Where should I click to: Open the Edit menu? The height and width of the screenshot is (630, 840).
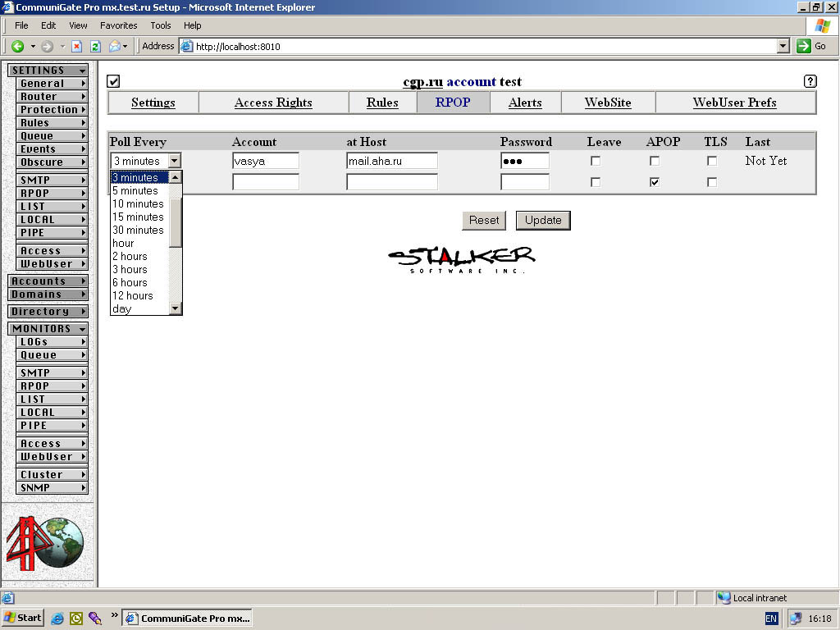tap(48, 25)
